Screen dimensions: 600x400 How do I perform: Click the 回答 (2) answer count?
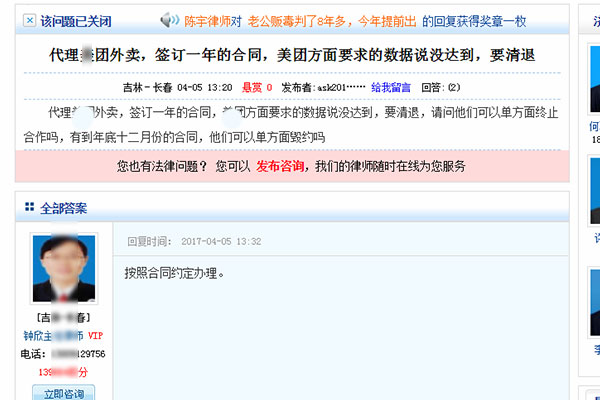441,88
